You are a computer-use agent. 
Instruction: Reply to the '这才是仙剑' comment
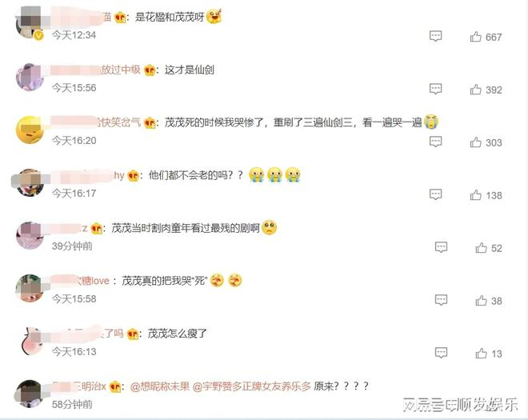pos(435,89)
